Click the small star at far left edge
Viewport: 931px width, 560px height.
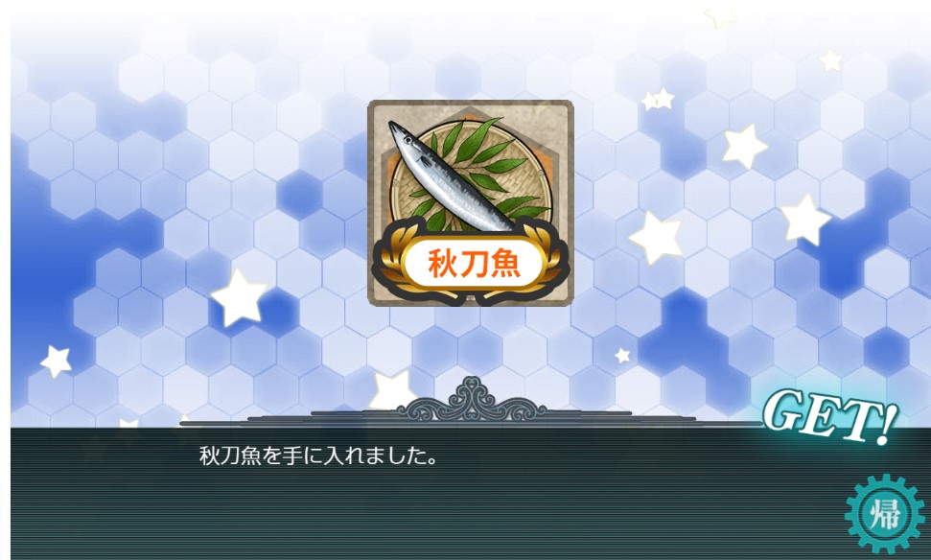tap(56, 362)
